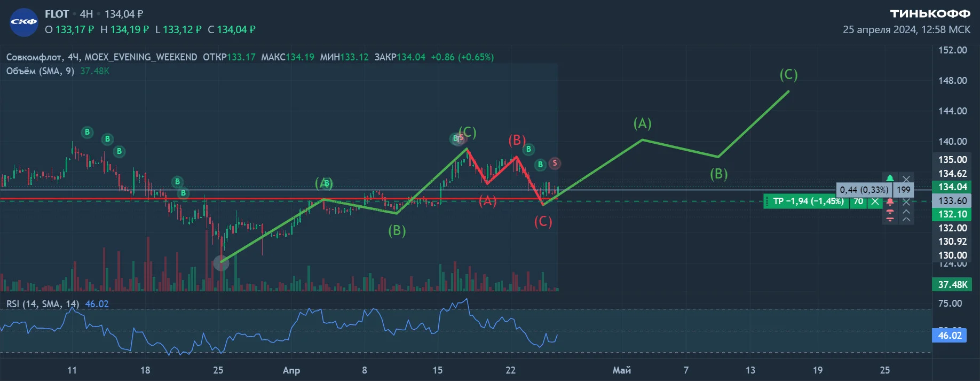Cancel the TP order with its X

(x=875, y=201)
